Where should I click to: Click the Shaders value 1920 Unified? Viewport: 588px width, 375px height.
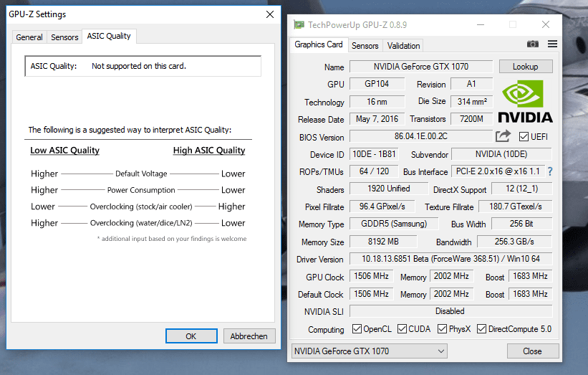[x=388, y=189]
